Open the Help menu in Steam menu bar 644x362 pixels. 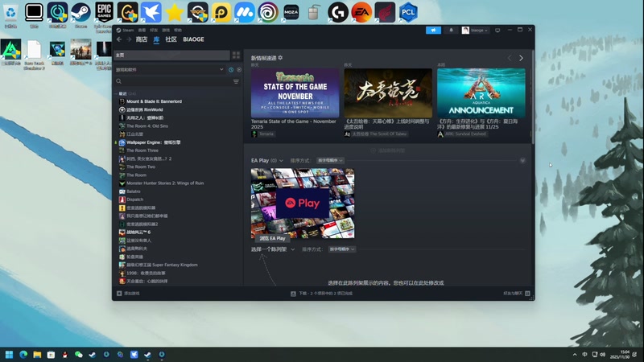click(x=177, y=30)
